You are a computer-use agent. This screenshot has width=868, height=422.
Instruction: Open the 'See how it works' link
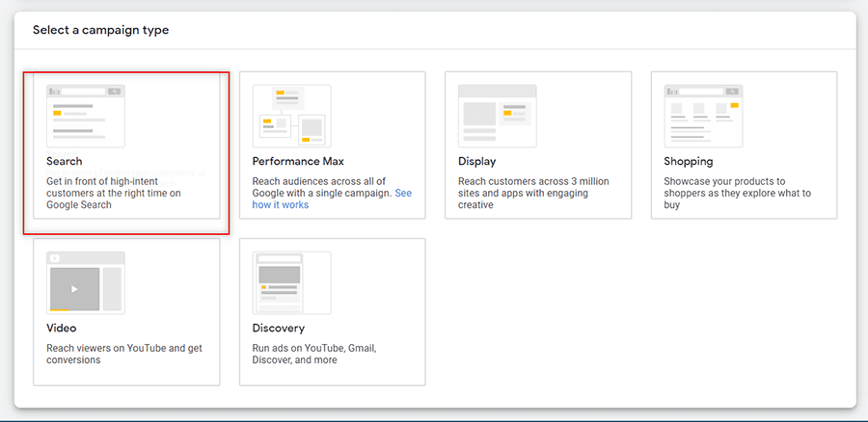(332, 199)
